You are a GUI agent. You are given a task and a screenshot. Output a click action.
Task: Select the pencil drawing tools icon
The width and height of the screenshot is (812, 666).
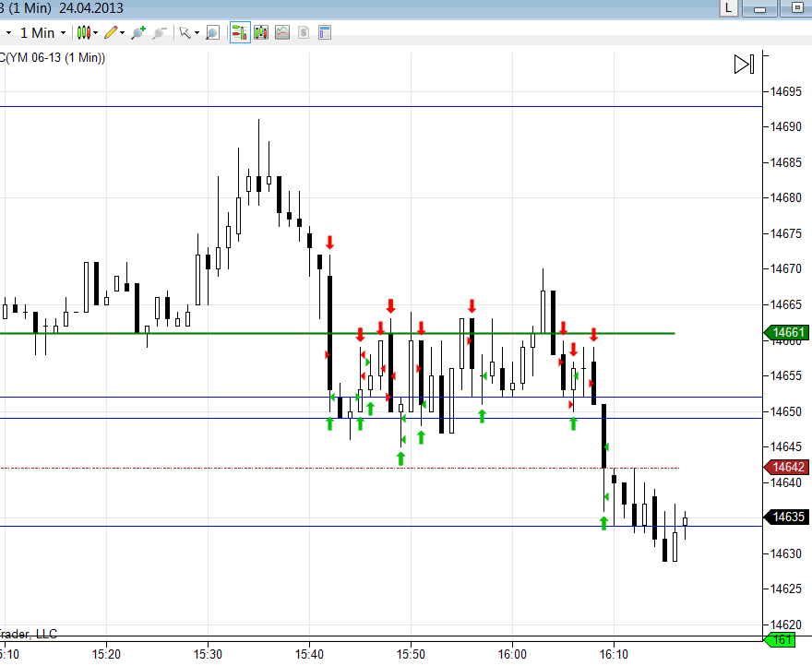coord(111,33)
